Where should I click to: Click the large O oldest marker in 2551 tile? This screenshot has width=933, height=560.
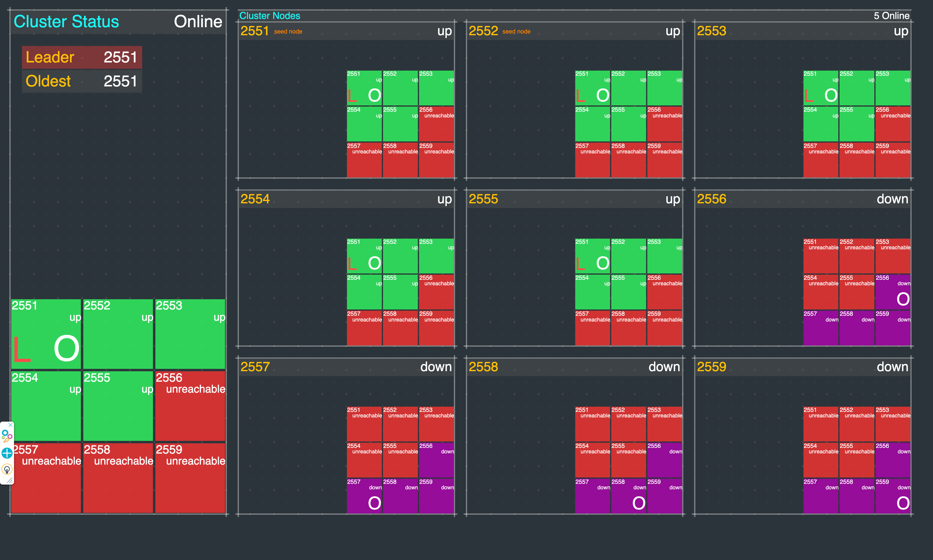coord(66,349)
